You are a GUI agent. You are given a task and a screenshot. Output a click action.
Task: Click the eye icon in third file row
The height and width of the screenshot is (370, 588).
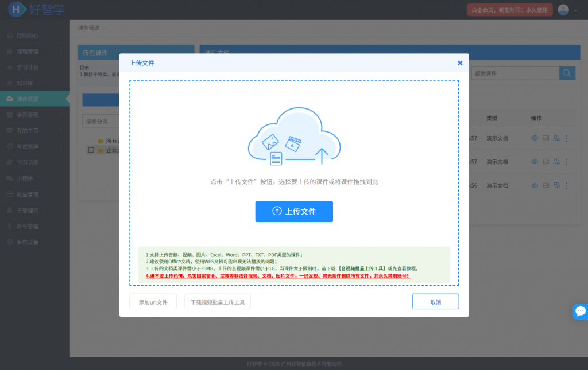pyautogui.click(x=535, y=185)
